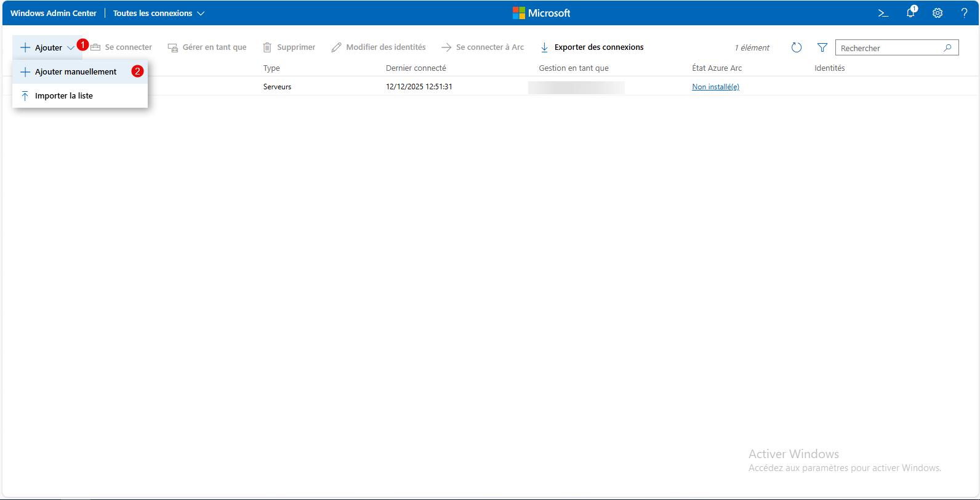Open the notifications bell
Image resolution: width=980 pixels, height=500 pixels.
[x=910, y=13]
